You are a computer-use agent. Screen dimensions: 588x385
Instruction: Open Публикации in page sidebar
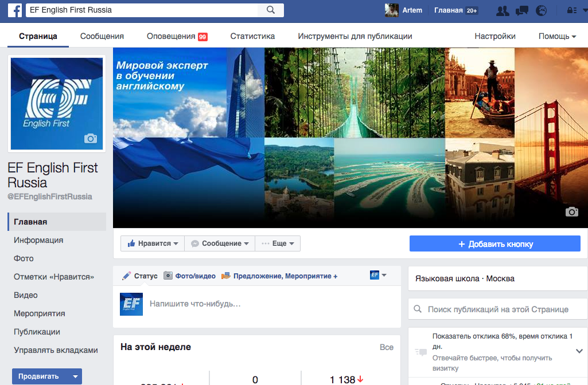coord(37,332)
